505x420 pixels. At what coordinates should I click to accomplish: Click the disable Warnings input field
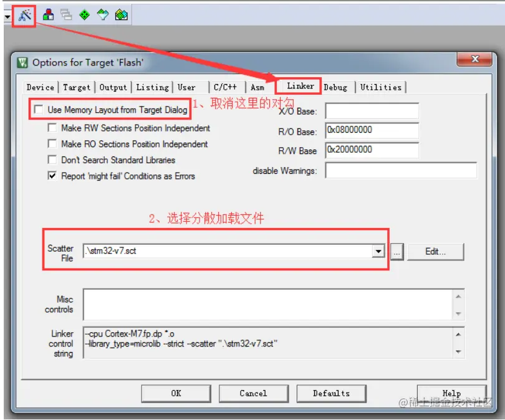pos(401,170)
